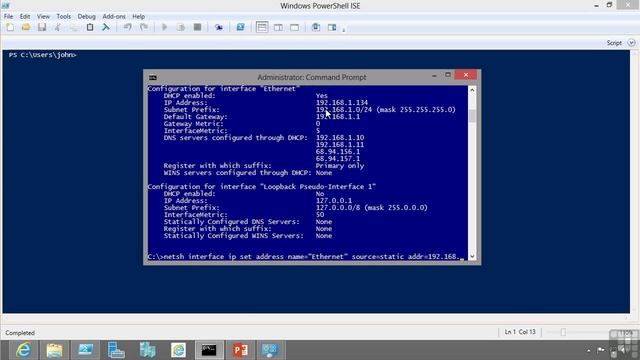This screenshot has width=640, height=360.
Task: Open the Debug menu
Action: pyautogui.click(x=87, y=16)
